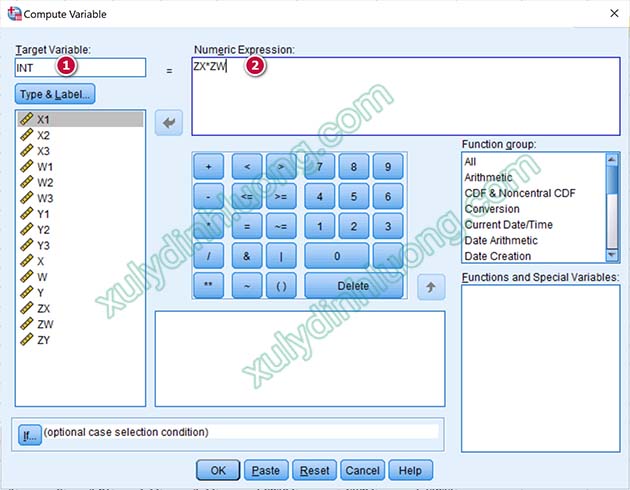Image resolution: width=630 pixels, height=490 pixels.
Task: Select variable ZX in the list
Action: click(x=80, y=308)
